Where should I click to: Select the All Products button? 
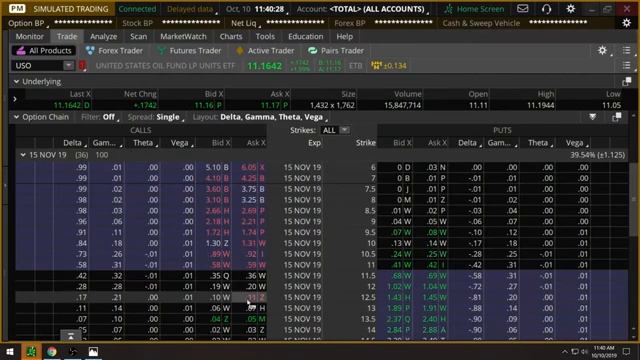[44, 51]
